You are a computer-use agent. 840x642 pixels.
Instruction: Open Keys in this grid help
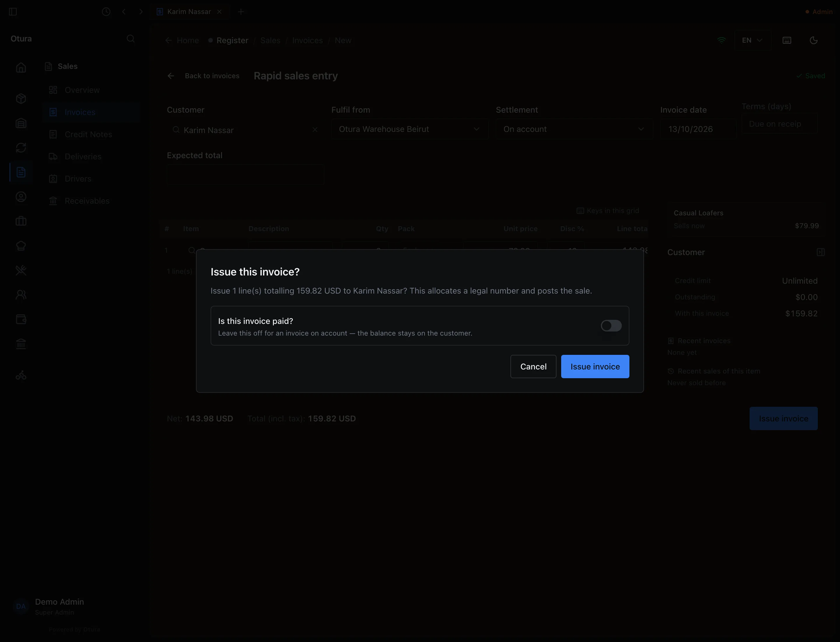[x=607, y=211]
